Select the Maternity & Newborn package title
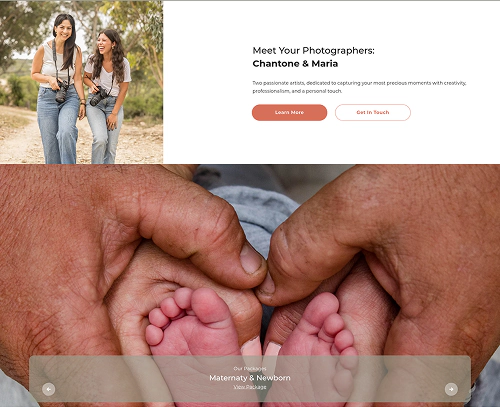 coord(250,378)
